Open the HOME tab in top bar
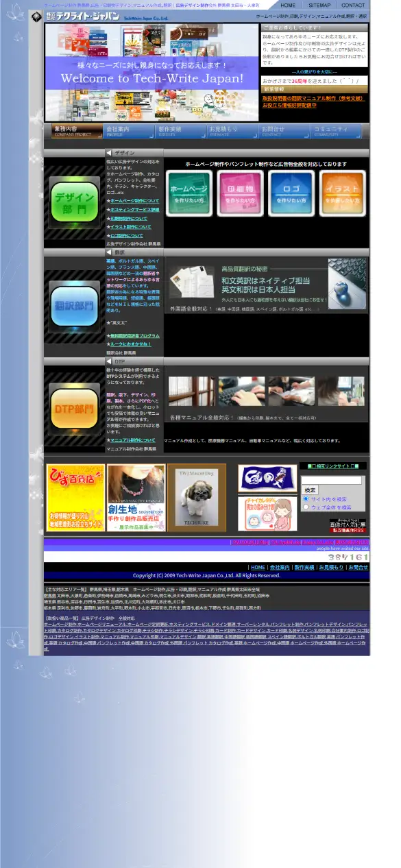Viewport: 401px width, 868px height. (x=288, y=5)
